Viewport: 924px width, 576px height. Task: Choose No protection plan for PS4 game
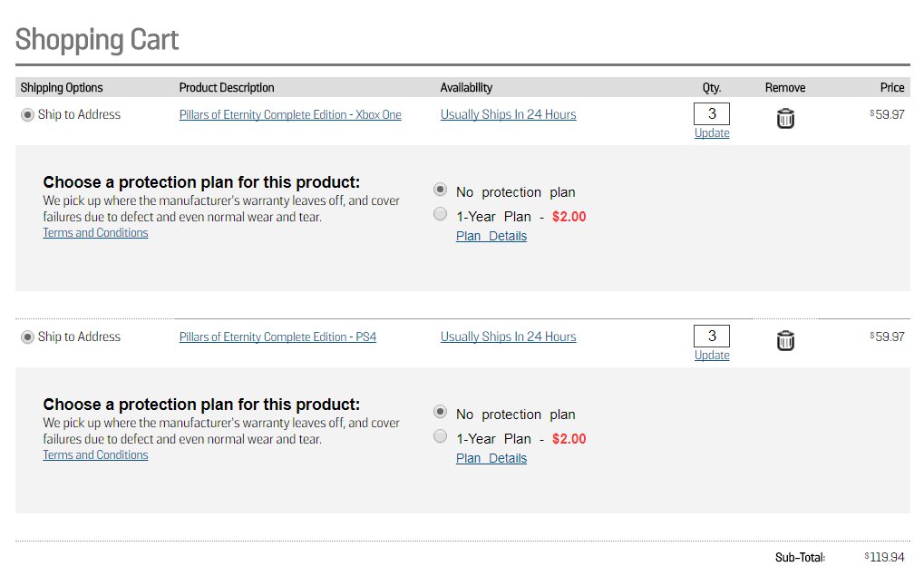[x=440, y=412]
